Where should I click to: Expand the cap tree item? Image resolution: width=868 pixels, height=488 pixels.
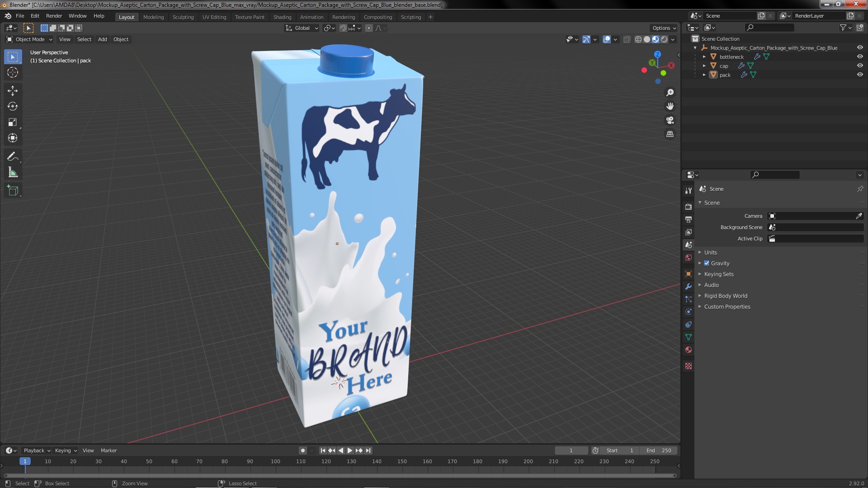pyautogui.click(x=704, y=66)
